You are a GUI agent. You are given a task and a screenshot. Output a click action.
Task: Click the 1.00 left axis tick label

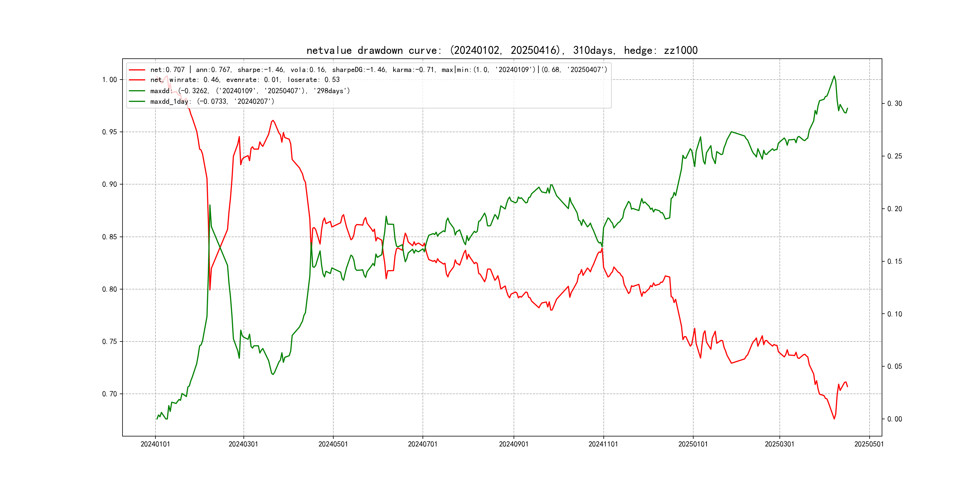coord(109,80)
